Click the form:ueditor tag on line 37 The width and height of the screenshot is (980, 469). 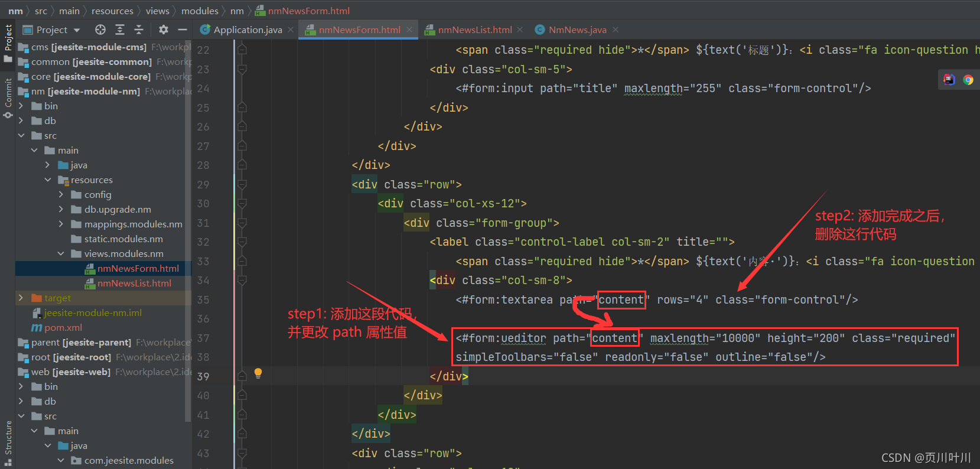[501, 338]
